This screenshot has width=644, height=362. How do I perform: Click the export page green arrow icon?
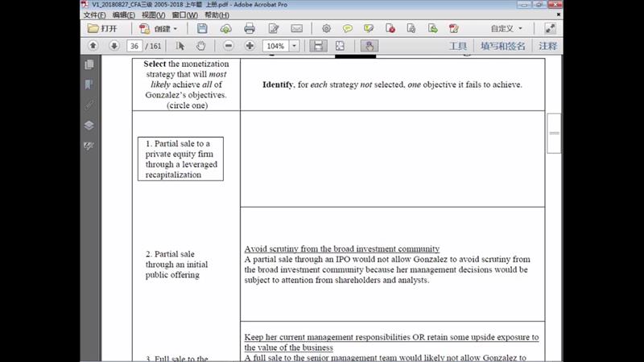pyautogui.click(x=432, y=28)
